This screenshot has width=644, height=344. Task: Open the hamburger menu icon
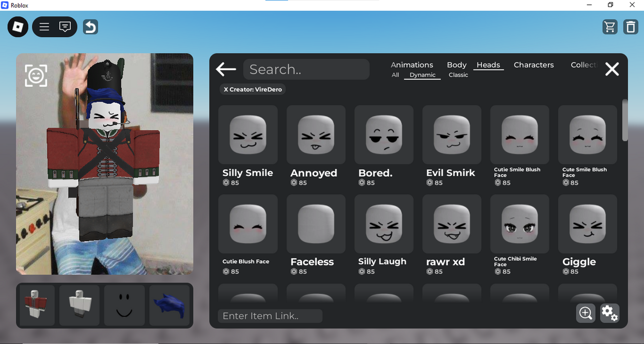(44, 27)
